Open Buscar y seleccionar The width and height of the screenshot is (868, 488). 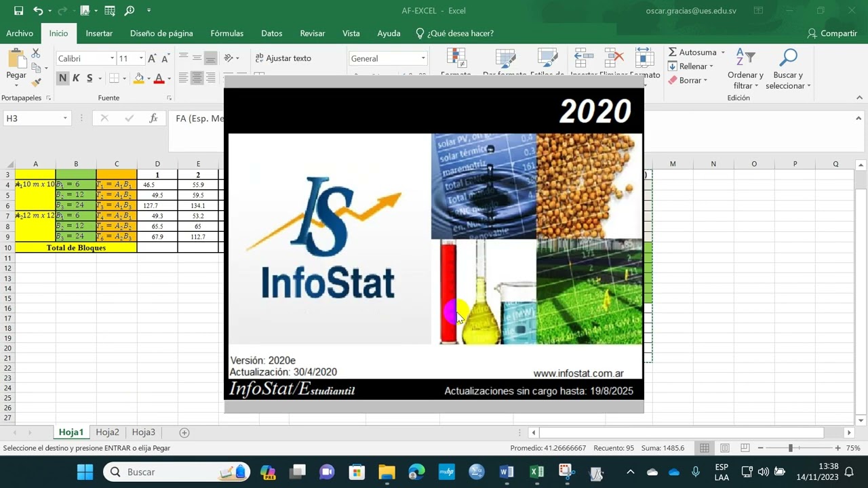click(x=788, y=68)
